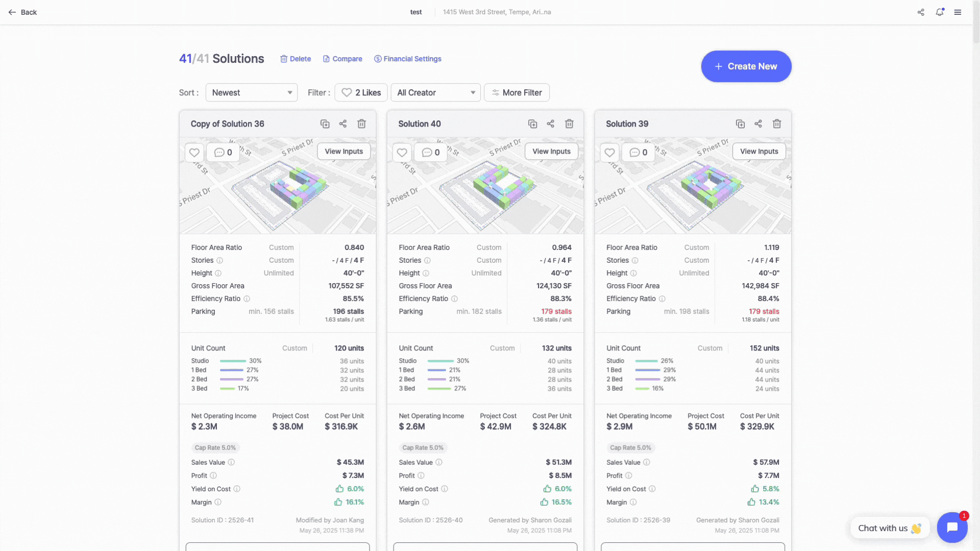
Task: Toggle the 2 Likes filter
Action: click(361, 93)
